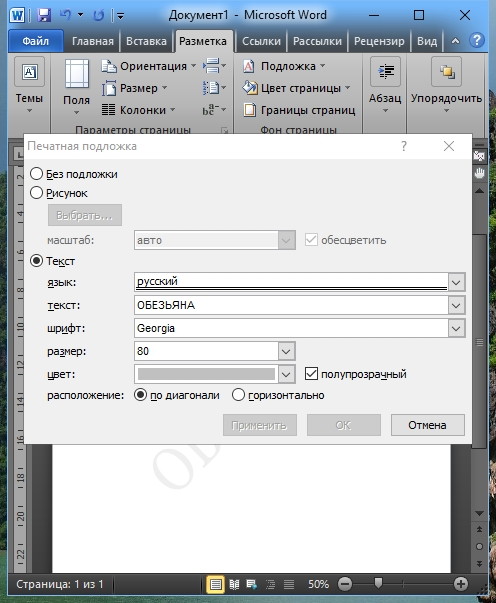Save the document with the floppy disk icon
The height and width of the screenshot is (603, 496).
44,15
